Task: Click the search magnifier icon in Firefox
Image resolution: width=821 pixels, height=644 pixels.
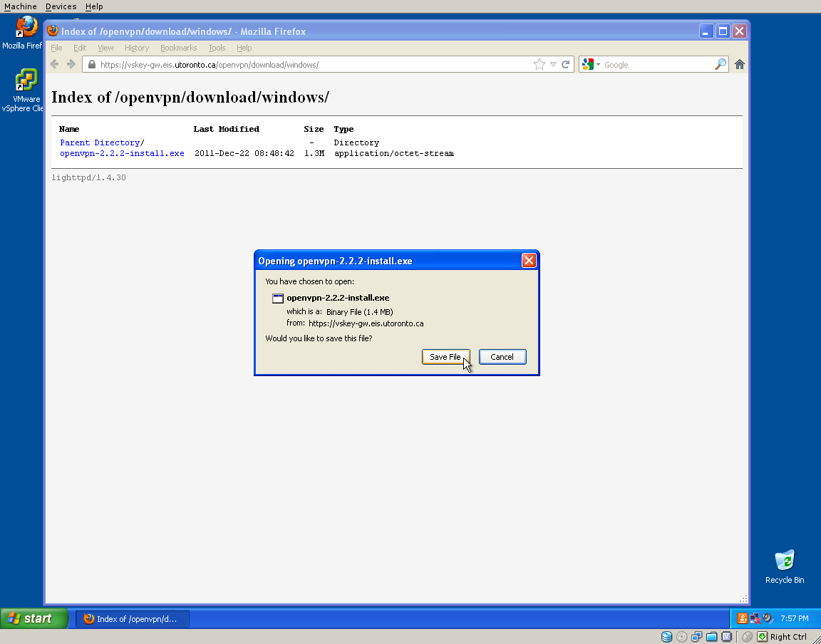Action: (721, 64)
